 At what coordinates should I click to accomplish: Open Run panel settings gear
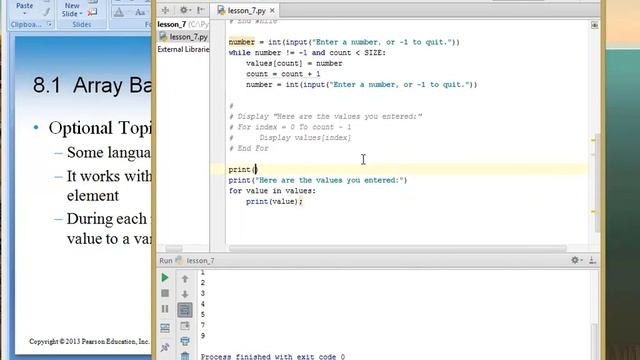coord(576,260)
